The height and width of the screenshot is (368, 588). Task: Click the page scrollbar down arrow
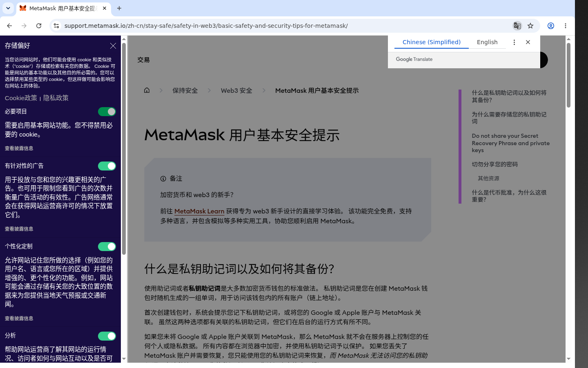point(568,359)
